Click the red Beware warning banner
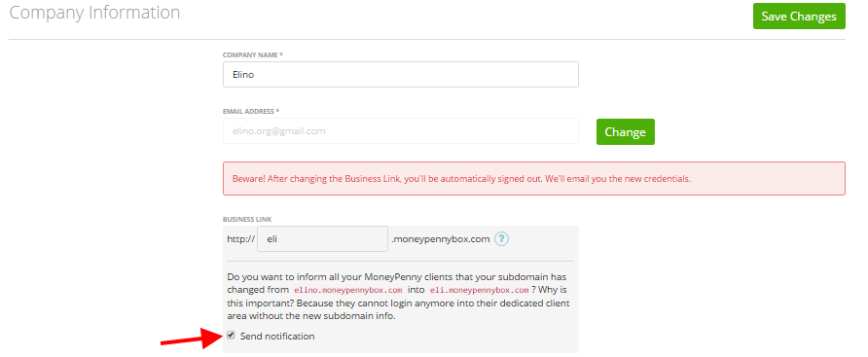This screenshot has height=357, width=868. click(534, 178)
